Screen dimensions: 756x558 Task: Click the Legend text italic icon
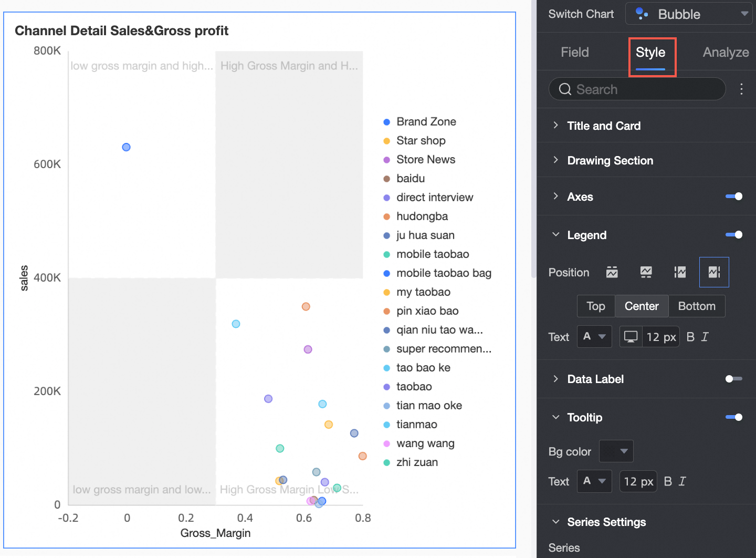pyautogui.click(x=705, y=337)
